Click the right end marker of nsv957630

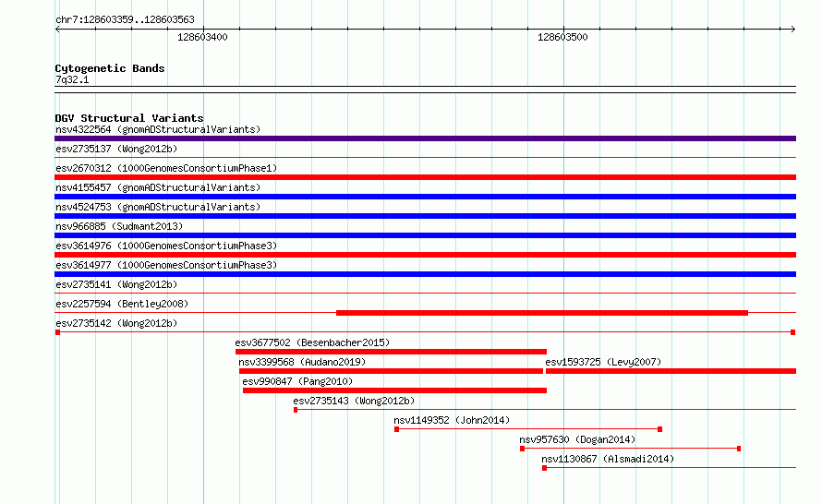click(x=739, y=449)
